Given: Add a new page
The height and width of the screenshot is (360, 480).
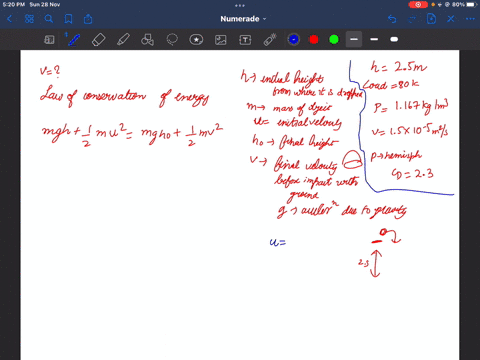Looking at the screenshot, I should coord(431,19).
